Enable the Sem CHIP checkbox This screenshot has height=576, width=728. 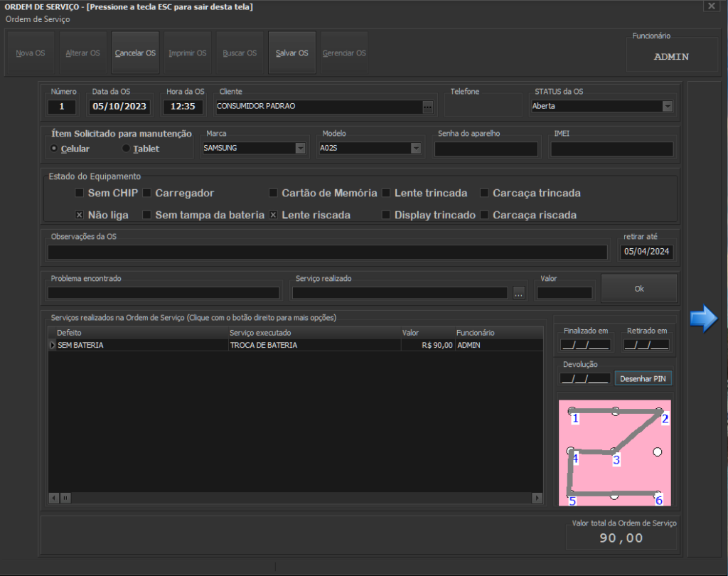pyautogui.click(x=80, y=193)
